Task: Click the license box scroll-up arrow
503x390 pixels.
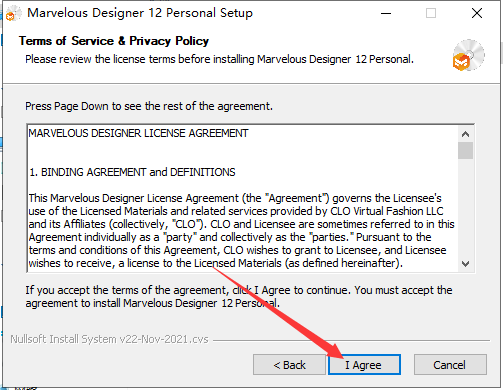Action: tap(465, 134)
